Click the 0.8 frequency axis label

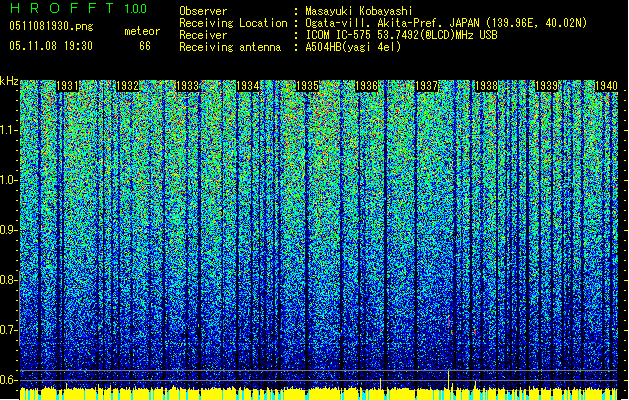coord(9,280)
